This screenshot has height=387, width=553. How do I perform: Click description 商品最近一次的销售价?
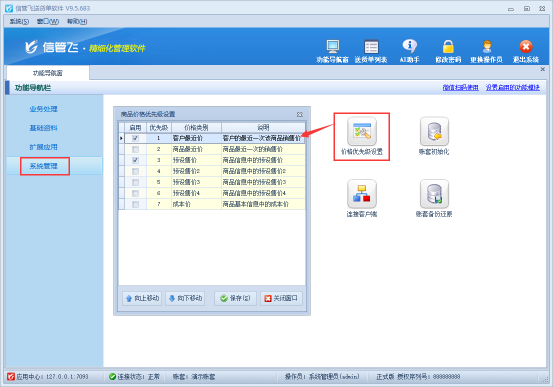[263, 149]
